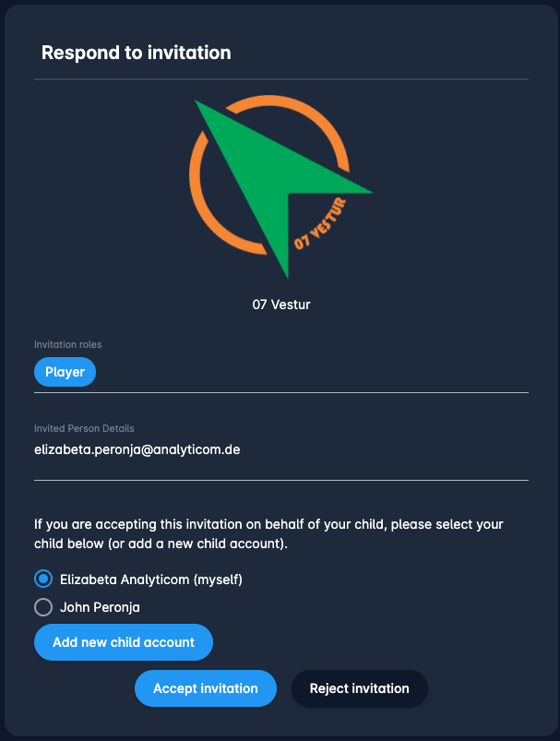This screenshot has height=741, width=560.
Task: Accept the invitation
Action: (x=205, y=688)
